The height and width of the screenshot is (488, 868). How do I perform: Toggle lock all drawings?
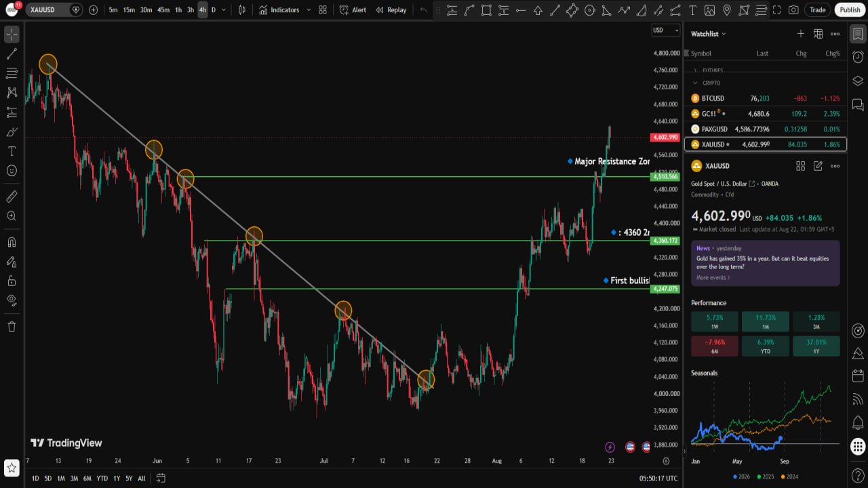pos(12,281)
